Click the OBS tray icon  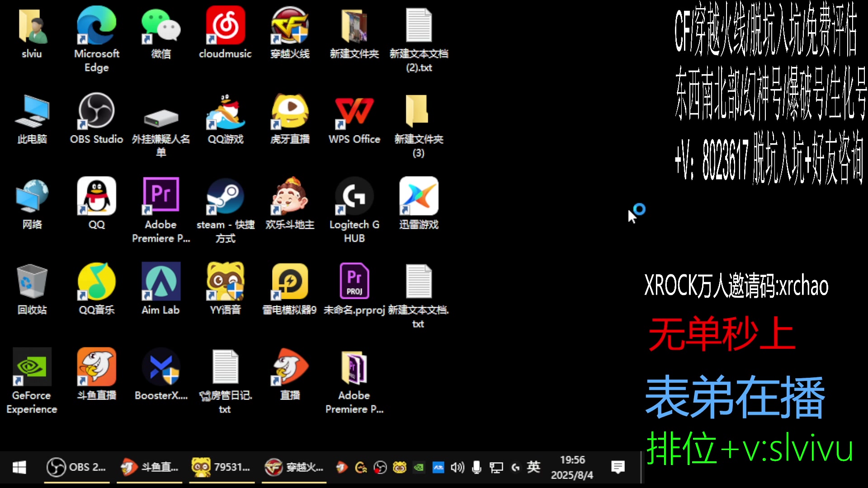coord(380,467)
